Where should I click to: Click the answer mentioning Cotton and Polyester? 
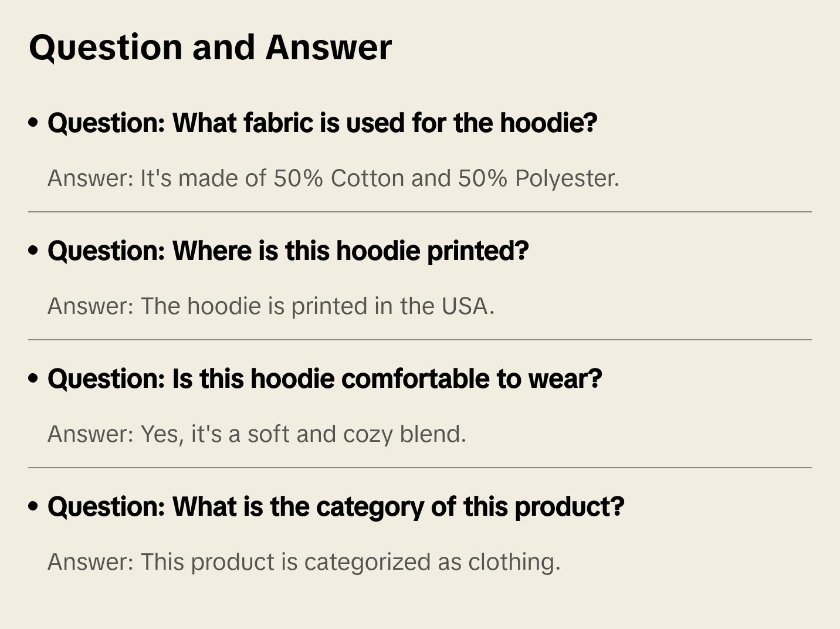[x=333, y=178]
